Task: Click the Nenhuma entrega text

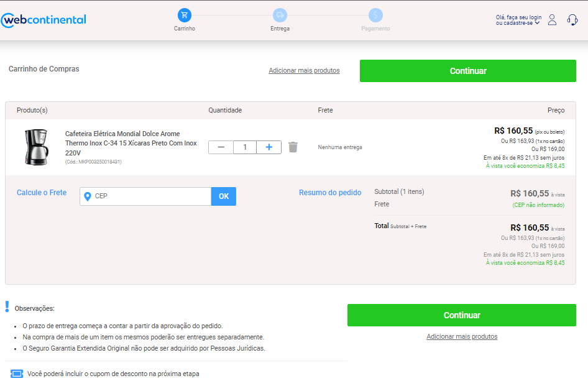Action: [x=340, y=147]
